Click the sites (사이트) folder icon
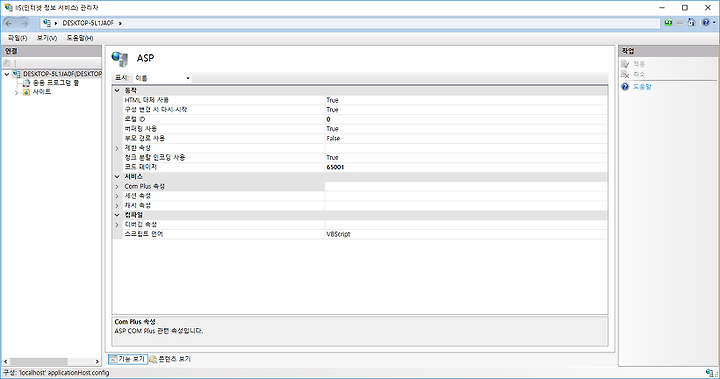720x379 pixels. click(x=26, y=92)
